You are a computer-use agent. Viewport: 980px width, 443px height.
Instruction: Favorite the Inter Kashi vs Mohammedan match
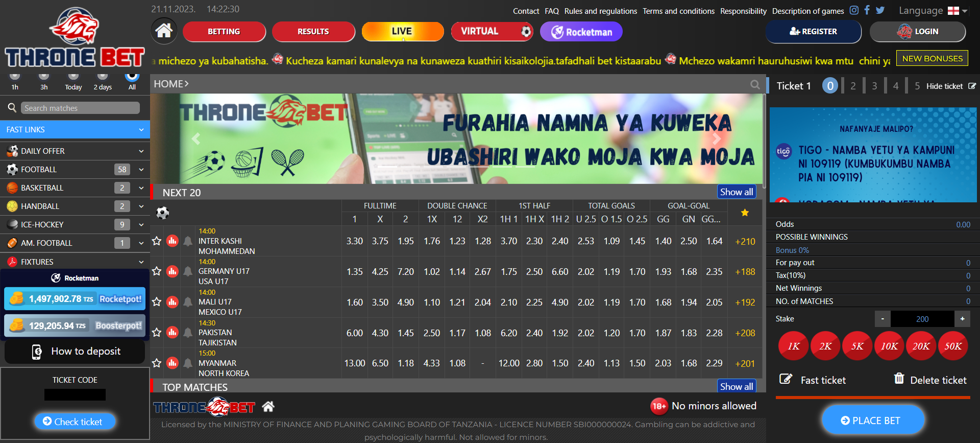[157, 241]
